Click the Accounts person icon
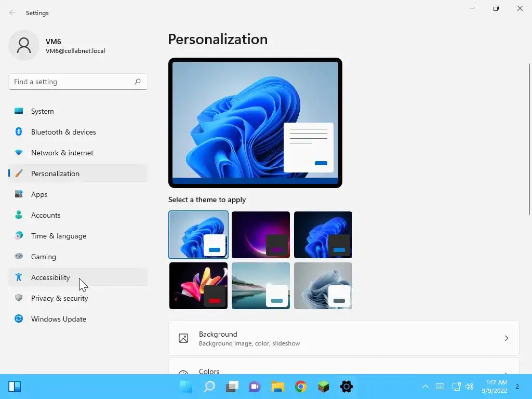This screenshot has height=399, width=532. tap(19, 215)
